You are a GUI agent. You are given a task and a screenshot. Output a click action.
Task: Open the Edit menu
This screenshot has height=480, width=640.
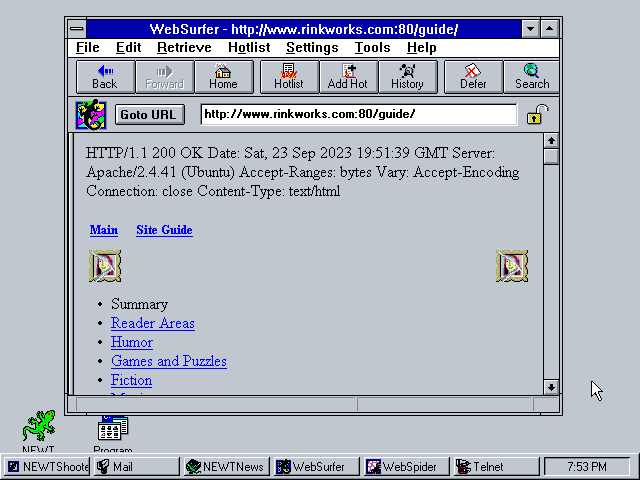(129, 48)
